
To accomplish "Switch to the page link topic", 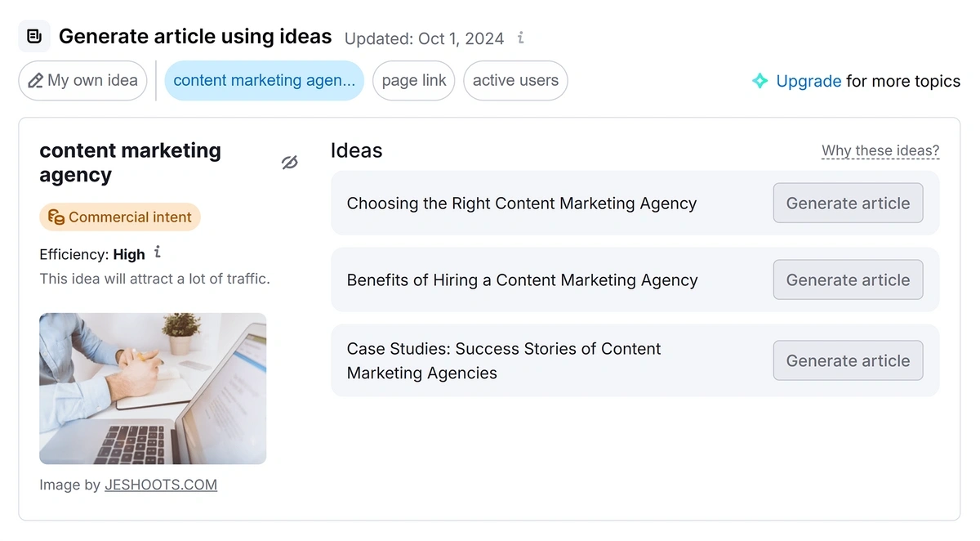I will [414, 81].
